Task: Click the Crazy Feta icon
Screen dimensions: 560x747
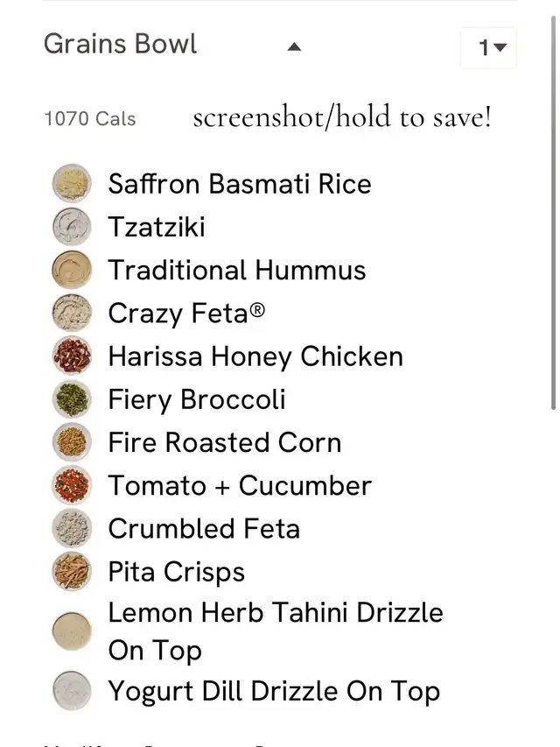Action: coord(72,313)
